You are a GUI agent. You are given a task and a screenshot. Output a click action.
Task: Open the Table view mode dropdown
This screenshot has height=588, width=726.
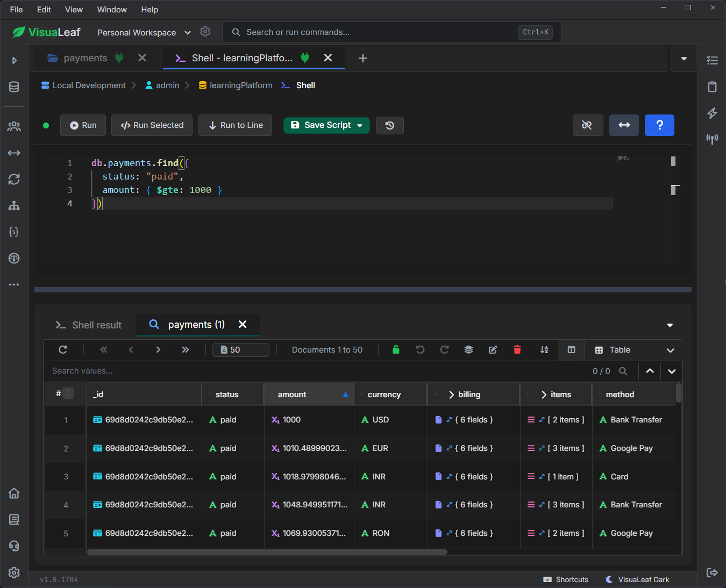634,350
